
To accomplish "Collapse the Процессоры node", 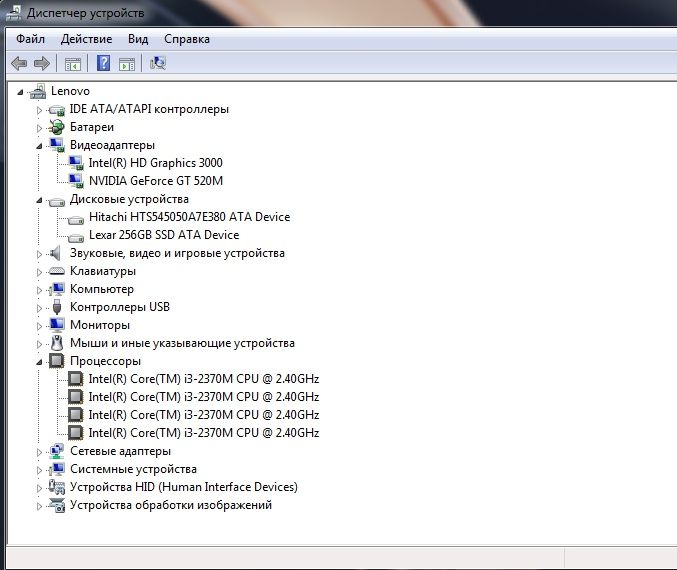I will click(x=39, y=362).
